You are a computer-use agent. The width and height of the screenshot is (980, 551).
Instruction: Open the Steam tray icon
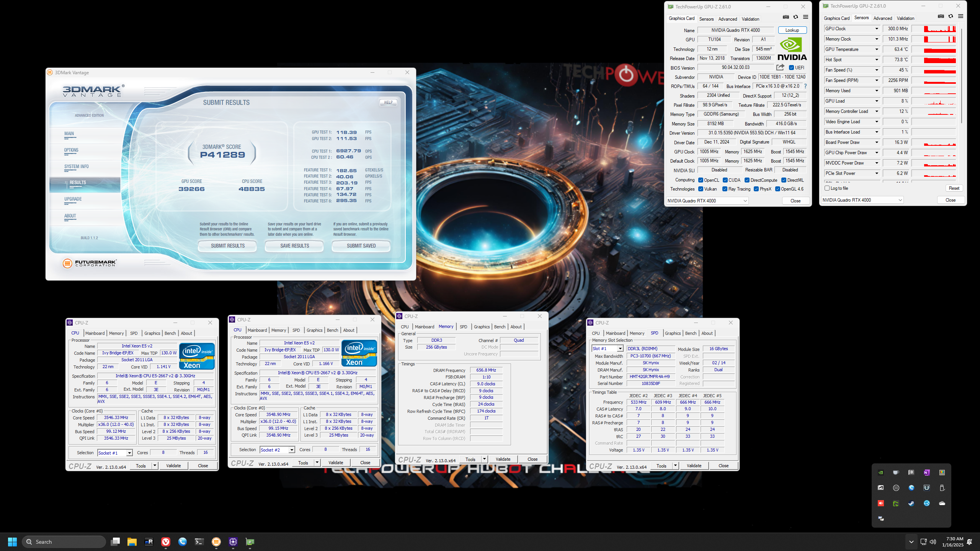tap(911, 503)
